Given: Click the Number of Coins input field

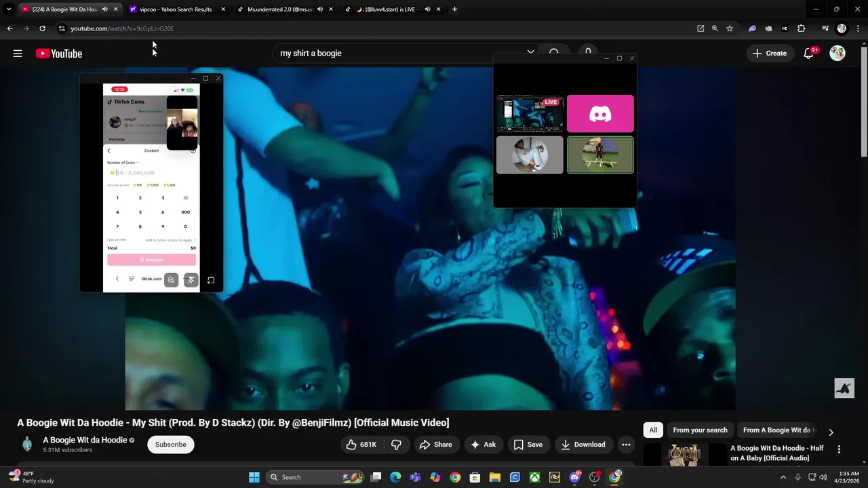Looking at the screenshot, I should pos(151,173).
